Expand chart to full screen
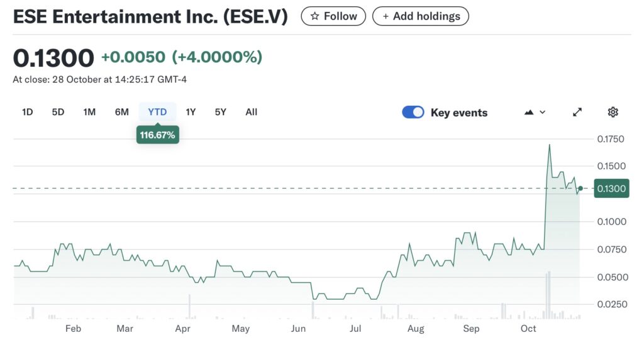The width and height of the screenshot is (644, 352). 577,112
